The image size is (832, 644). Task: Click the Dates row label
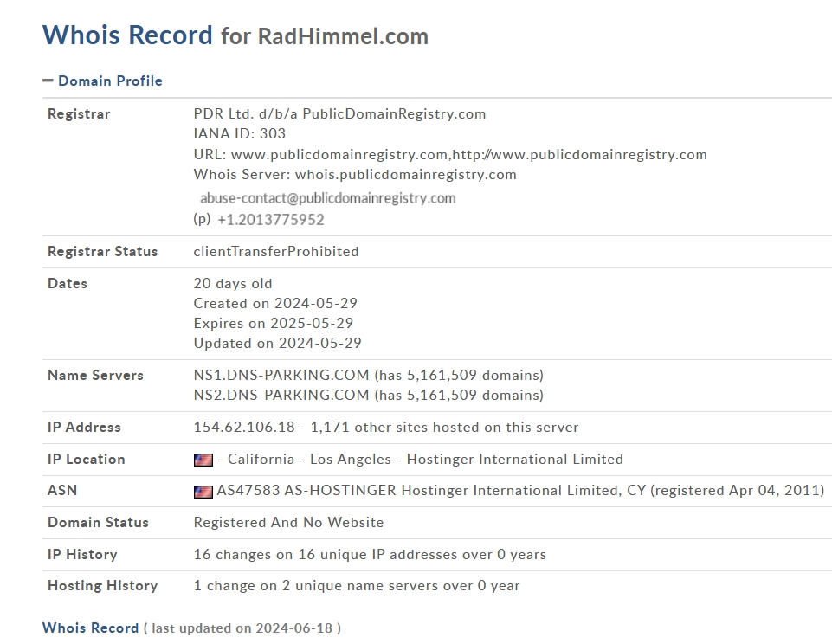tap(68, 284)
